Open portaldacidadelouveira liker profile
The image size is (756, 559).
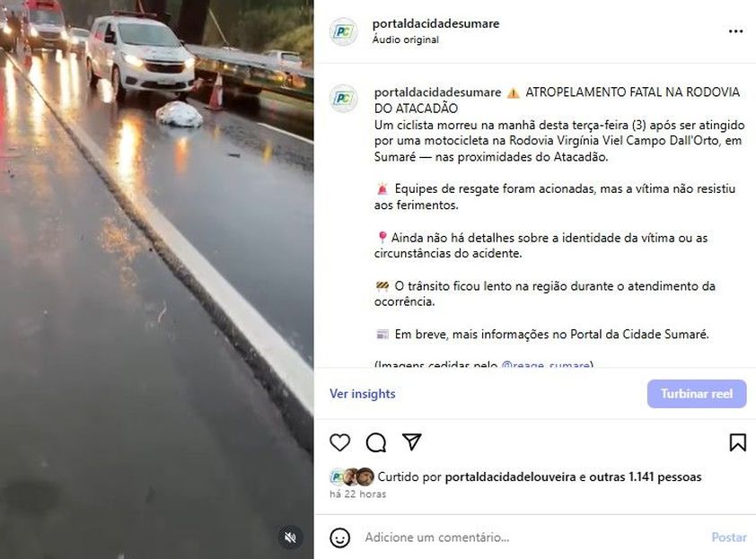[510, 477]
